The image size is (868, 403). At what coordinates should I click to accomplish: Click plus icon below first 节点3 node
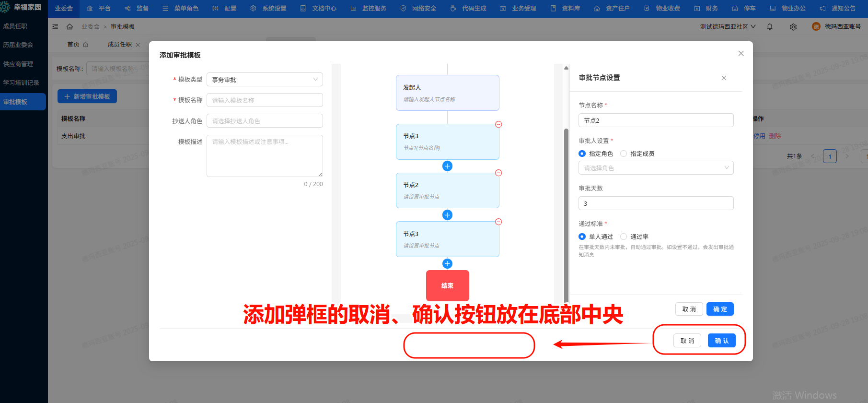pyautogui.click(x=447, y=166)
